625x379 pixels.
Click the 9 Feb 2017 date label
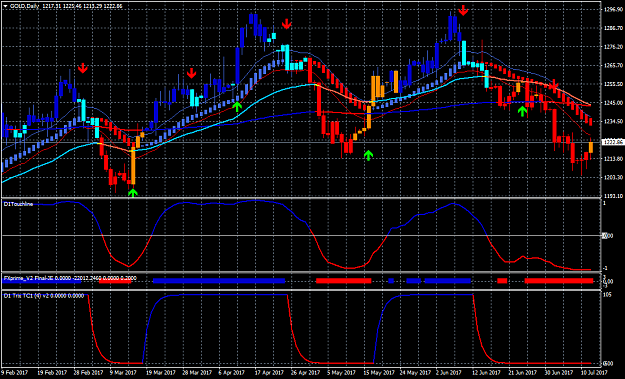(x=14, y=373)
